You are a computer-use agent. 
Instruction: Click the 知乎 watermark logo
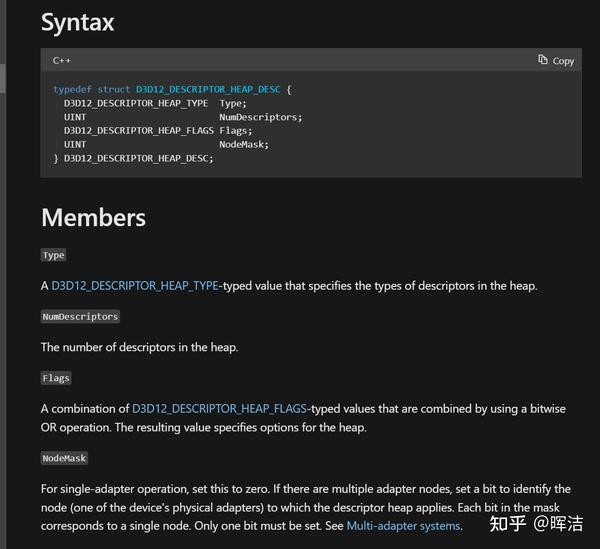coord(503,522)
